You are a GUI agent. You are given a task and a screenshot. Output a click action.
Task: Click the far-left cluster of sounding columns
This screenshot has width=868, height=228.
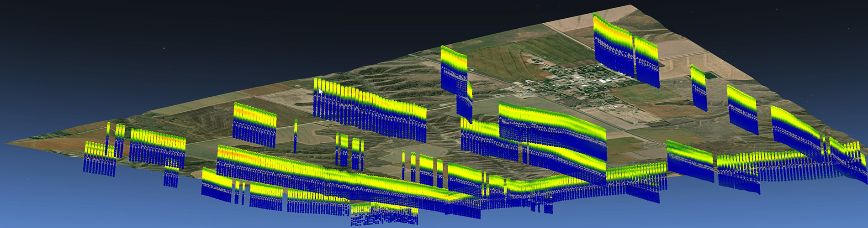click(x=100, y=157)
